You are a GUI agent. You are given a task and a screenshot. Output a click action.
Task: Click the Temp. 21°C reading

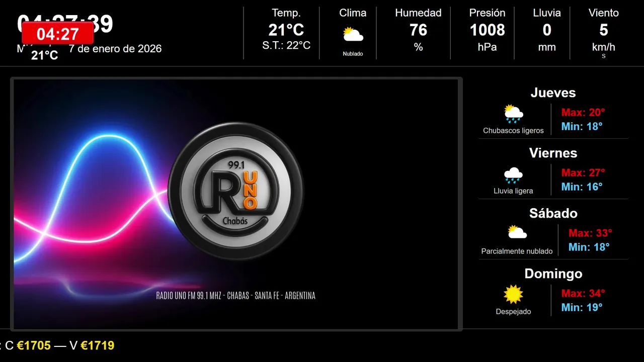pyautogui.click(x=286, y=30)
